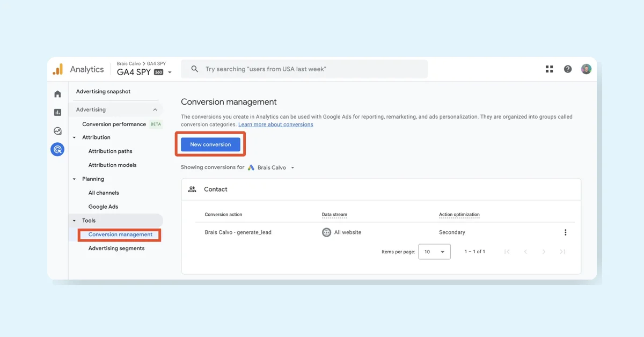Collapse the Planning tree arrow
Image resolution: width=644 pixels, height=337 pixels.
[x=75, y=179]
